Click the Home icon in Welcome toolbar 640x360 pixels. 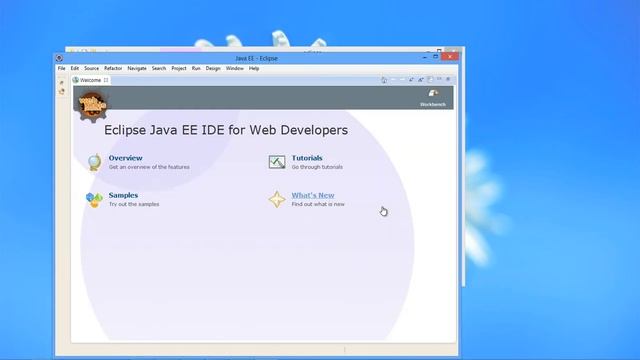pos(384,80)
